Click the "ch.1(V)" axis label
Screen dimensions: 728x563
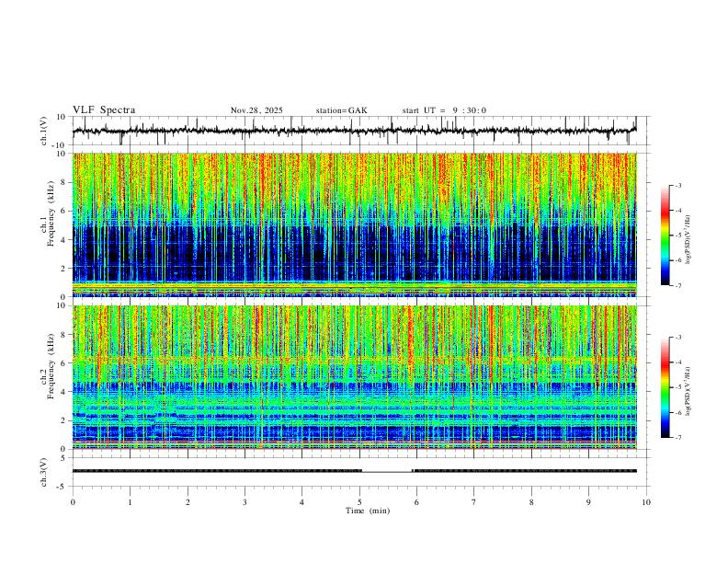click(44, 131)
